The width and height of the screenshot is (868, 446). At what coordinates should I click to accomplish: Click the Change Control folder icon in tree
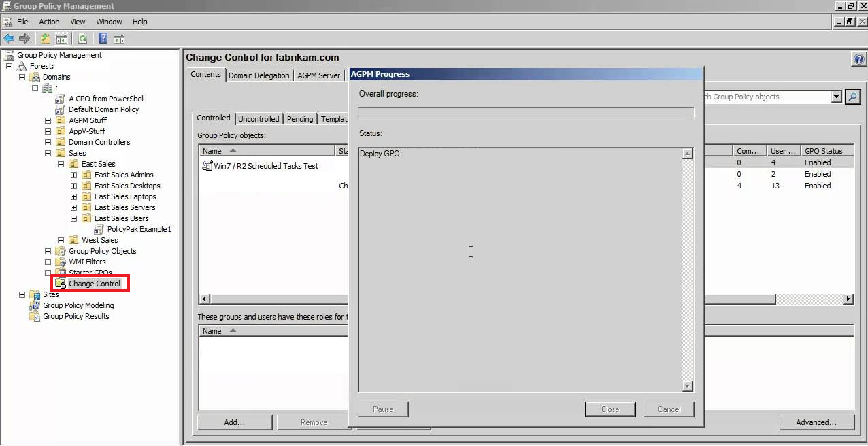click(61, 284)
